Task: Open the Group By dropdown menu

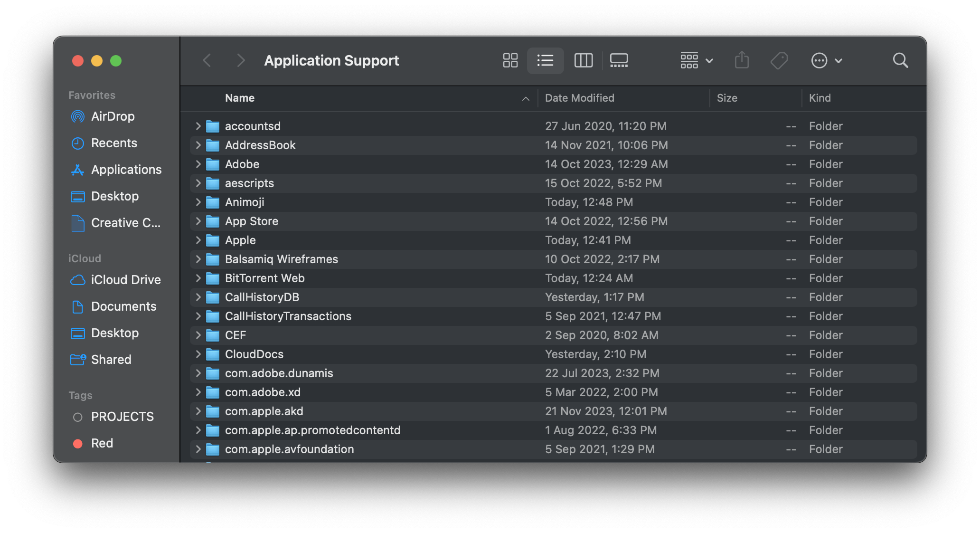Action: [x=696, y=60]
